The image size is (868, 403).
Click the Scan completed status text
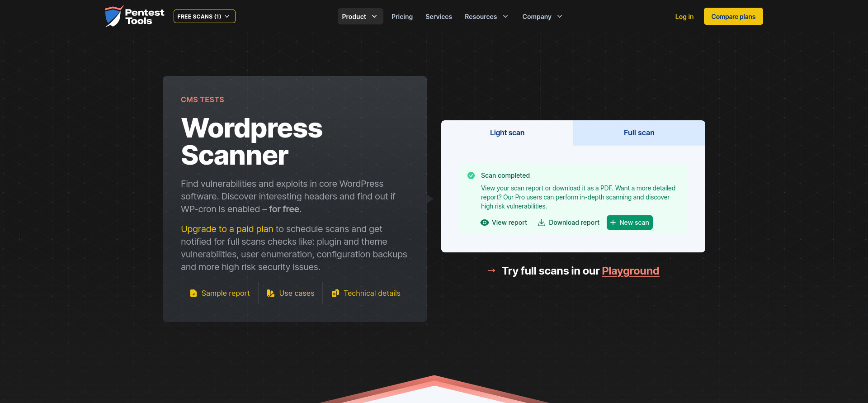point(505,175)
